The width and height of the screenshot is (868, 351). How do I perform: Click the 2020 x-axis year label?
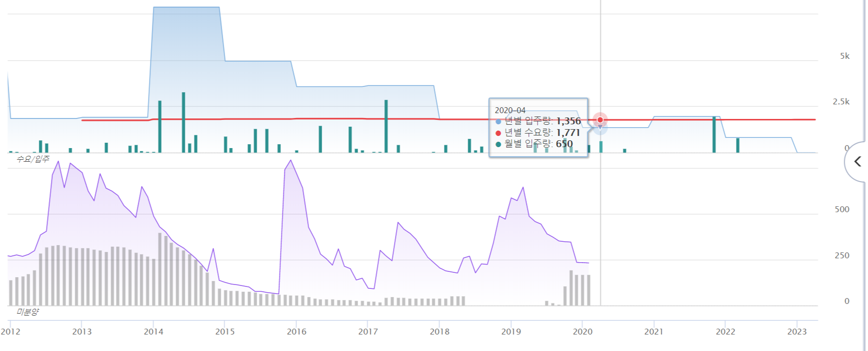(x=582, y=332)
